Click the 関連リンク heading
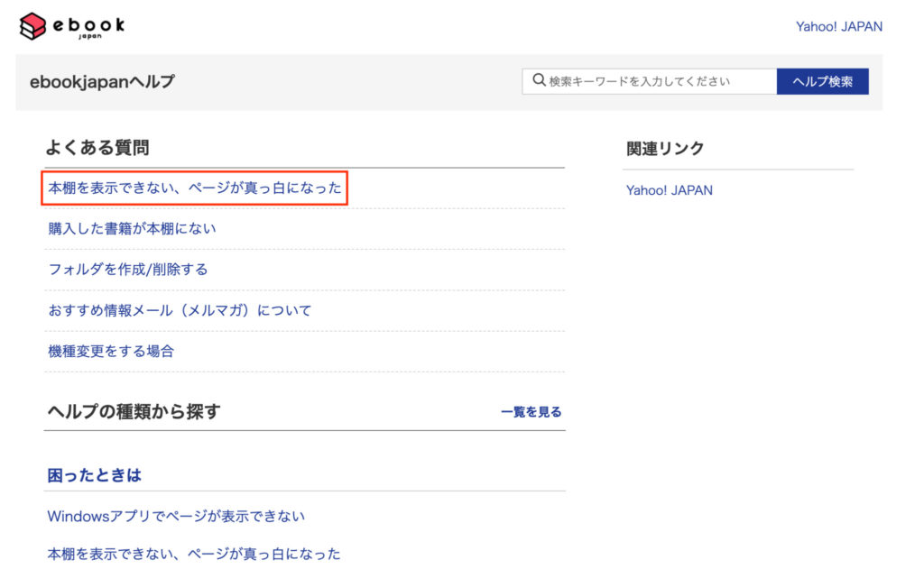Screen dimensions: 924x578 pos(665,148)
